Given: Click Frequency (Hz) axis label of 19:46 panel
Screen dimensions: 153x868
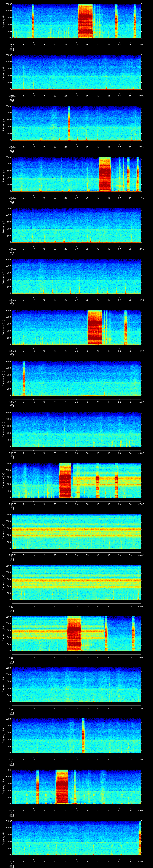Looking at the screenshot, I should pos(3,481).
